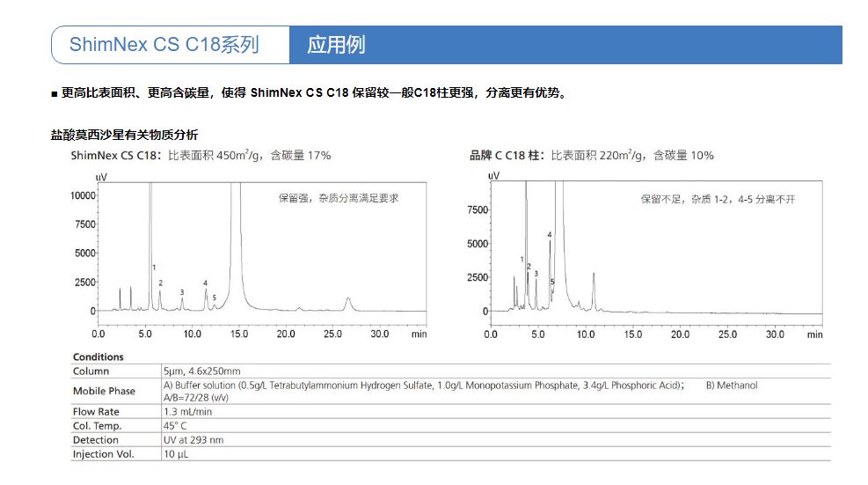Click the '应用例' blue header tab
This screenshot has height=485, width=868.
(x=565, y=44)
